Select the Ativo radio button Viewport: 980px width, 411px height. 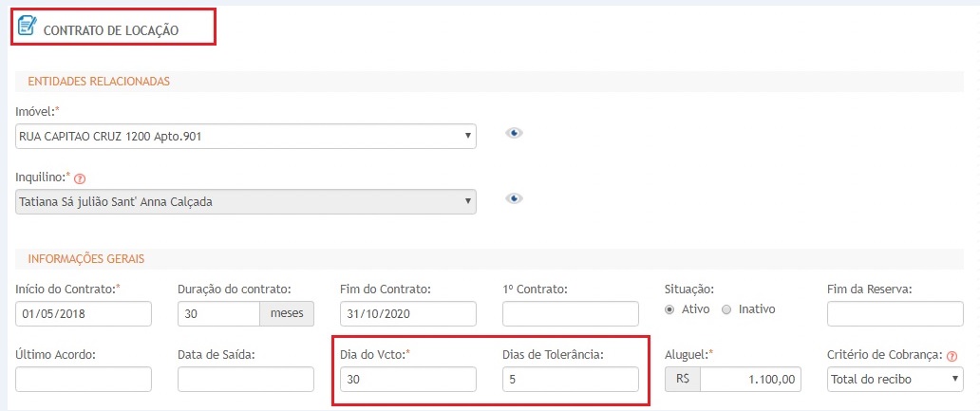pyautogui.click(x=670, y=309)
